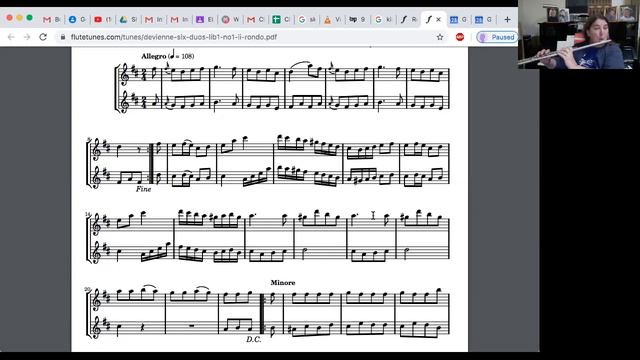Viewport: 640px width, 360px height.
Task: Switch to the purple icon tab
Action: click(x=204, y=19)
